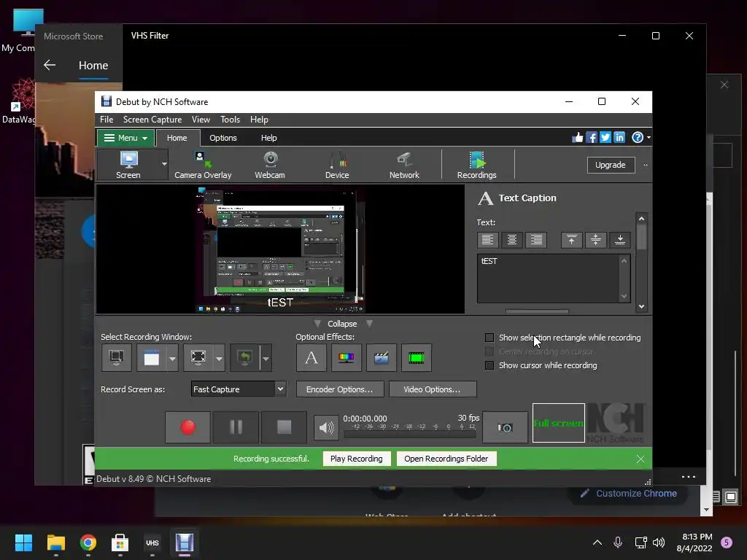Click the speaker volume icon

[326, 427]
